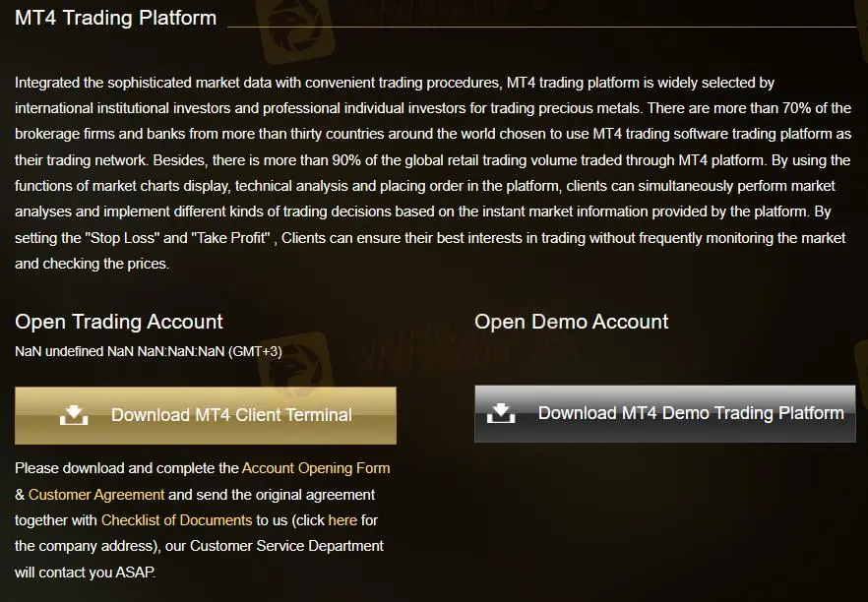Click the Download MT4 Client Terminal button label
The image size is (868, 602).
click(231, 415)
